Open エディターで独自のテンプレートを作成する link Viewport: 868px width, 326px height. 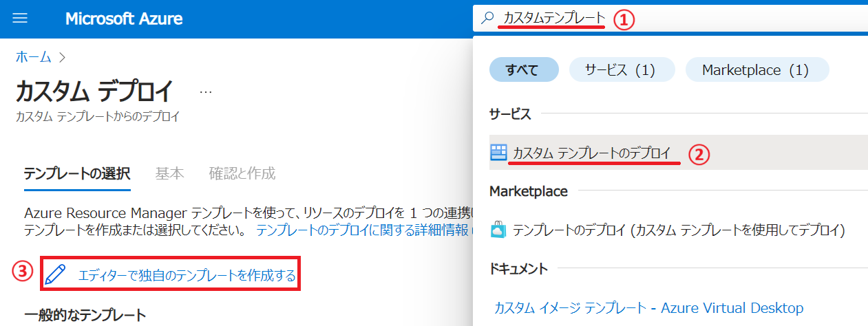pos(187,276)
